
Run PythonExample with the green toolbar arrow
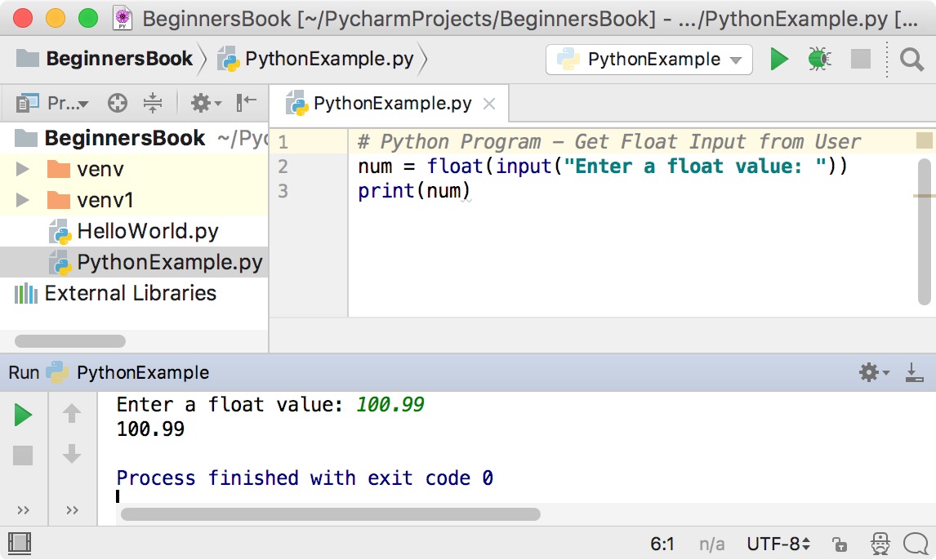tap(779, 59)
